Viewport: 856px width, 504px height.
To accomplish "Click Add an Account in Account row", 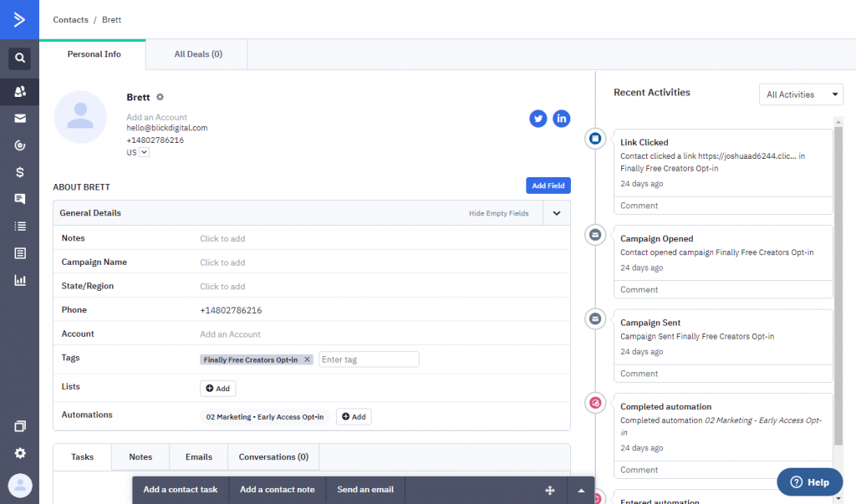I will [230, 334].
